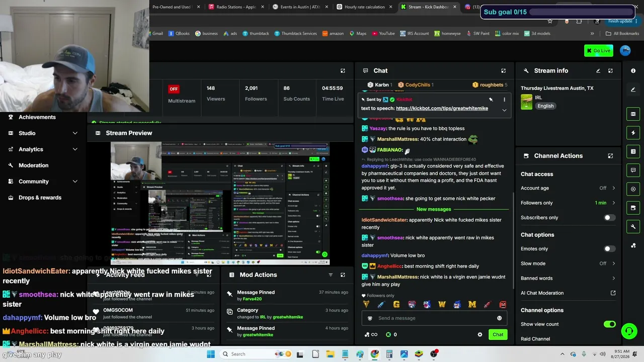Show more bookmarks bar overflow items
This screenshot has height=362, width=644.
tap(592, 34)
